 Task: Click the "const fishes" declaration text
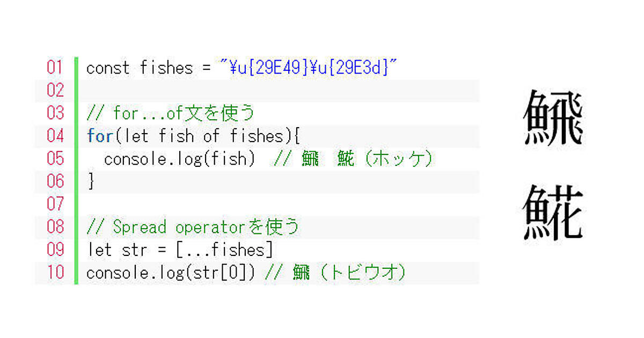click(x=139, y=68)
